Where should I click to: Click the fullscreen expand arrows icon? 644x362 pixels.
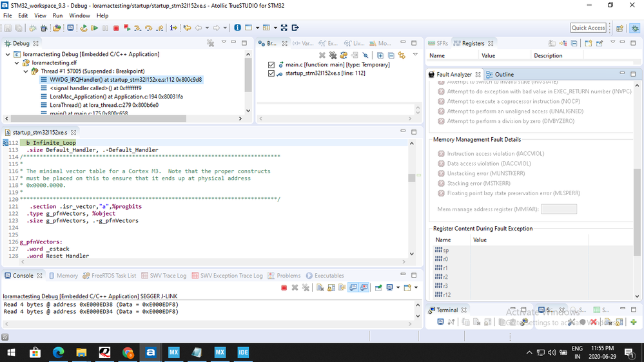coord(284,28)
